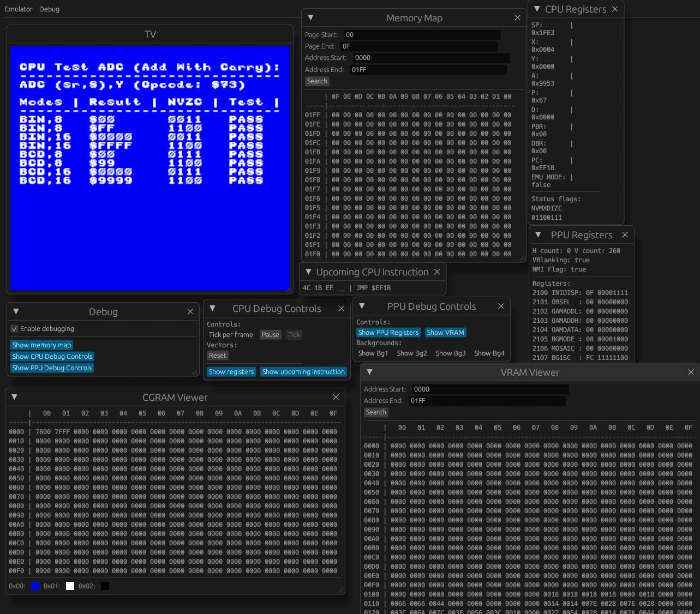Click Show upcoming instruction
The height and width of the screenshot is (614, 700).
[x=303, y=371]
